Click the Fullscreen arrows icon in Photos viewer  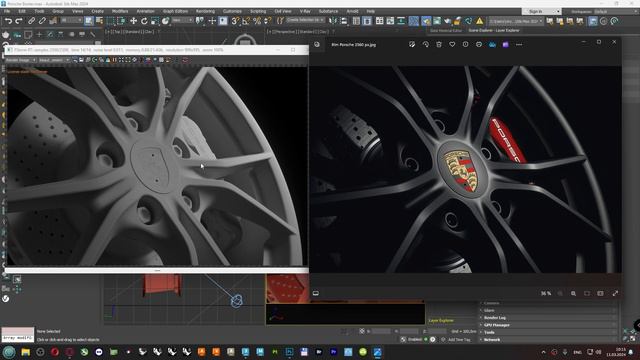coord(615,293)
